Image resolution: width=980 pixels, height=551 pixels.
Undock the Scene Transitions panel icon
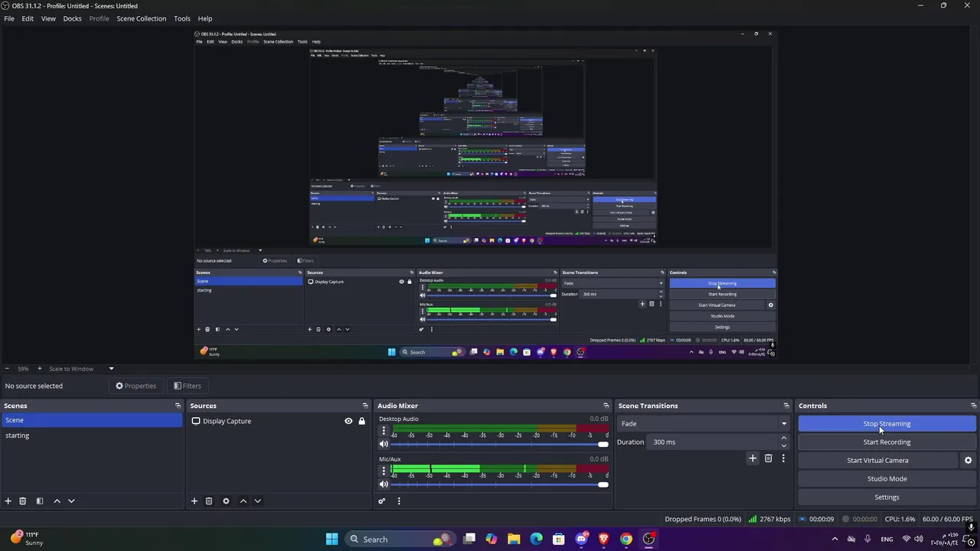786,406
